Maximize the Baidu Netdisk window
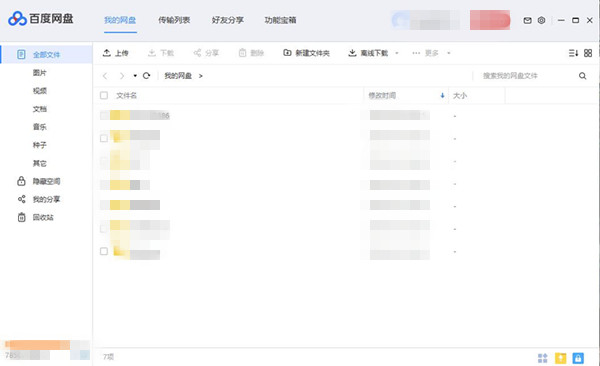The width and height of the screenshot is (600, 366). [575, 20]
